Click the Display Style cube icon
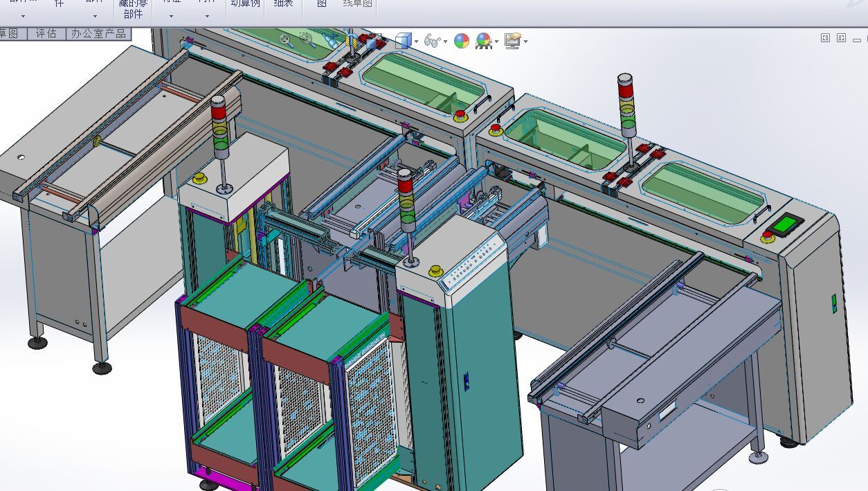 point(403,42)
